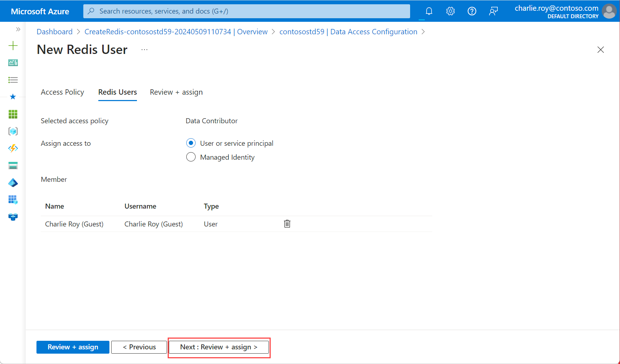Select the User or service principal radio button
The height and width of the screenshot is (364, 620).
191,143
